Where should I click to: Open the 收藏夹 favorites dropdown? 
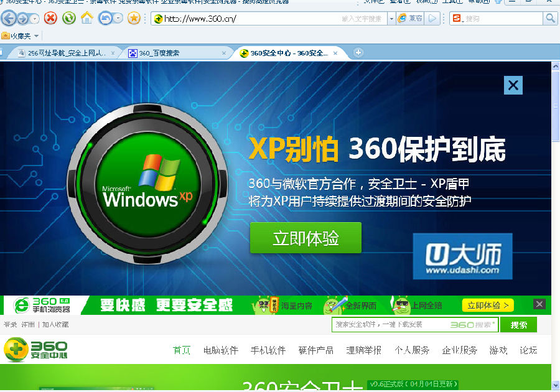click(x=20, y=36)
